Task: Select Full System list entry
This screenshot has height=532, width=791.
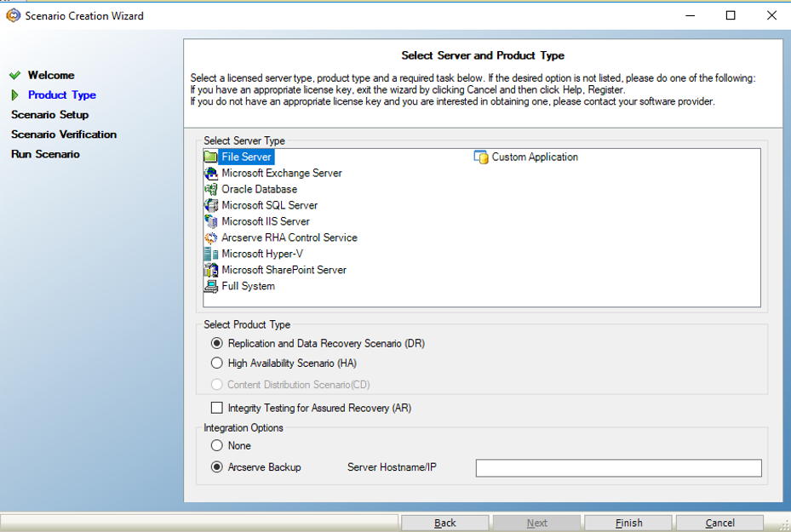Action: click(x=248, y=286)
